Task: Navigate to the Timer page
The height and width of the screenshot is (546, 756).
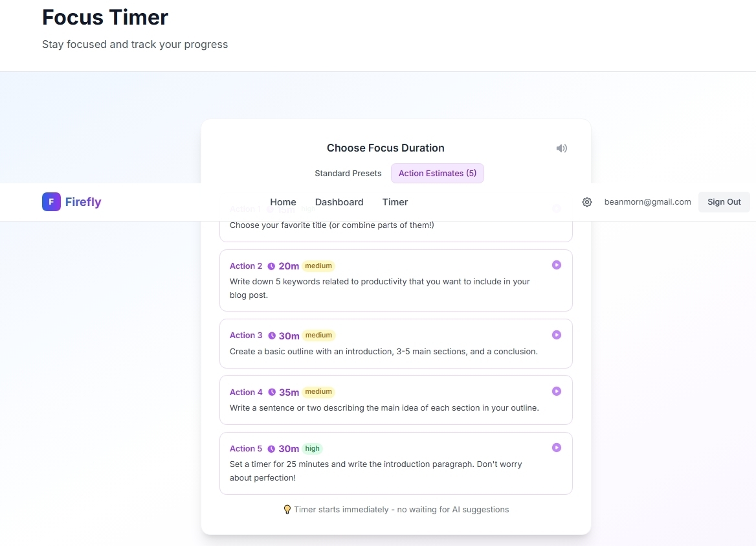Action: click(x=395, y=201)
